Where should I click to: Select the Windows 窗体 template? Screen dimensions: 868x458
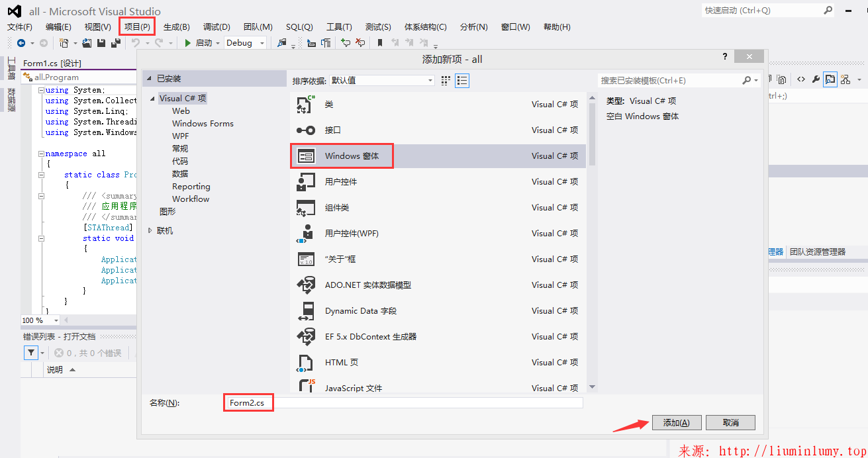click(438, 156)
